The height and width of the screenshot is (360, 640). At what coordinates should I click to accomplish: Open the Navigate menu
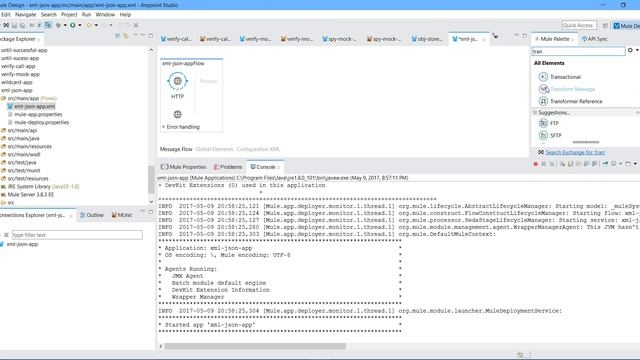point(25,14)
